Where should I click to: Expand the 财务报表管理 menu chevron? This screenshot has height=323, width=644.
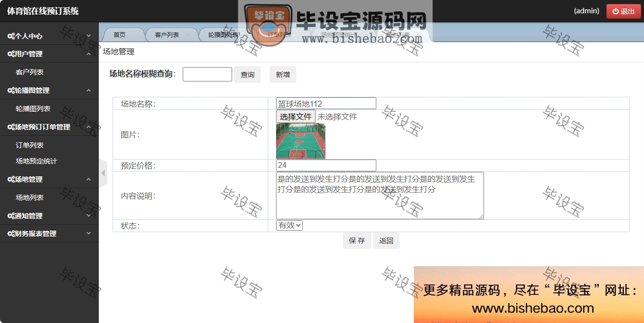(88, 234)
